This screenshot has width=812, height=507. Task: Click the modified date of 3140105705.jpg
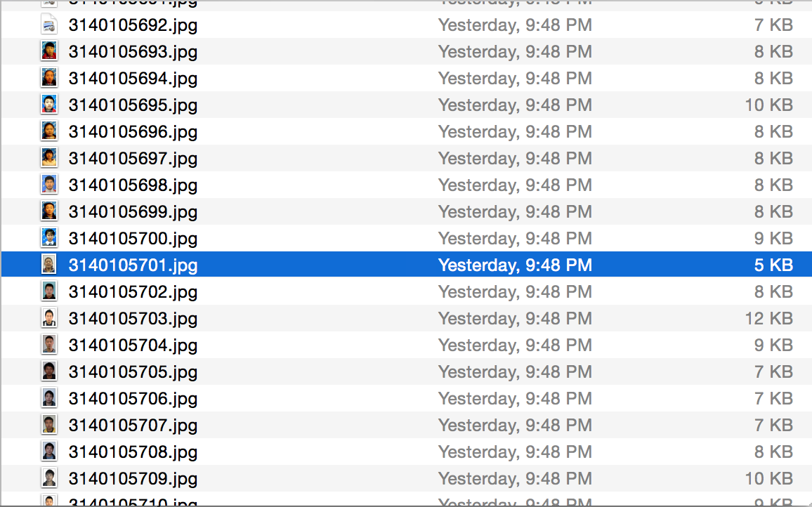516,372
